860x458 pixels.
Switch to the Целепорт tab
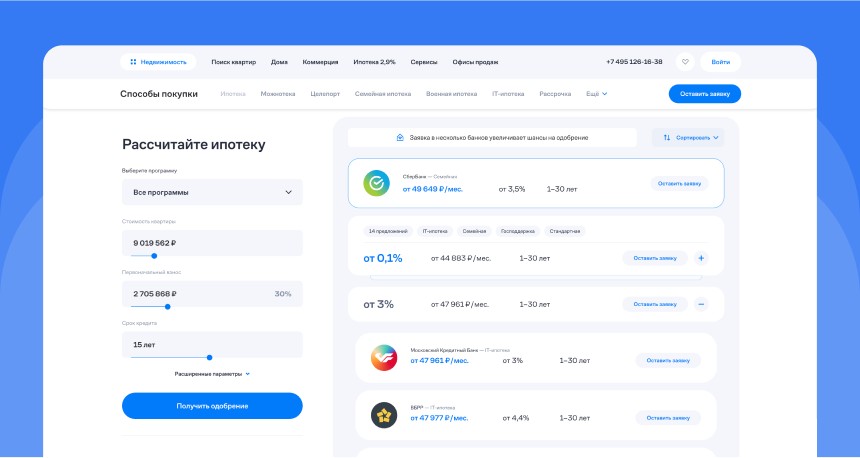tap(325, 94)
